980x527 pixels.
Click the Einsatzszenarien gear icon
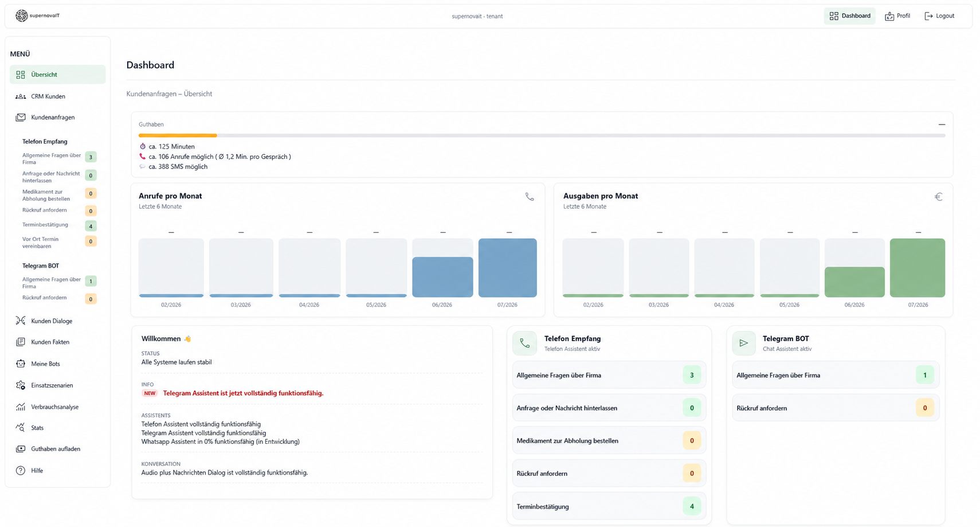(x=21, y=385)
